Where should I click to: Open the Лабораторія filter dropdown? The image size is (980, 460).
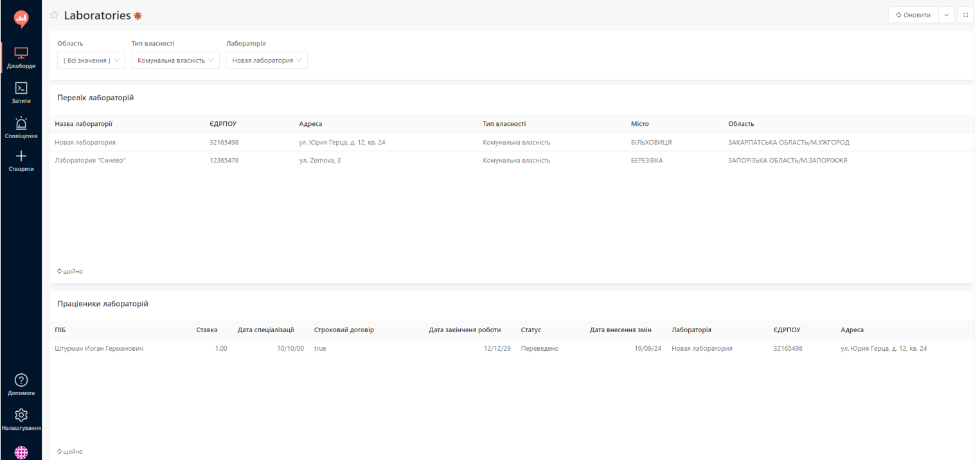(267, 60)
